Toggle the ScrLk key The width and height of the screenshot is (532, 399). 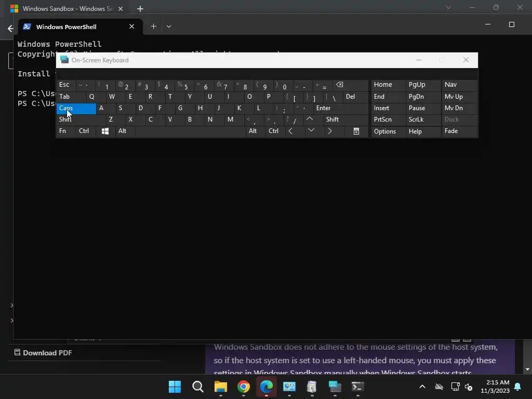point(423,119)
